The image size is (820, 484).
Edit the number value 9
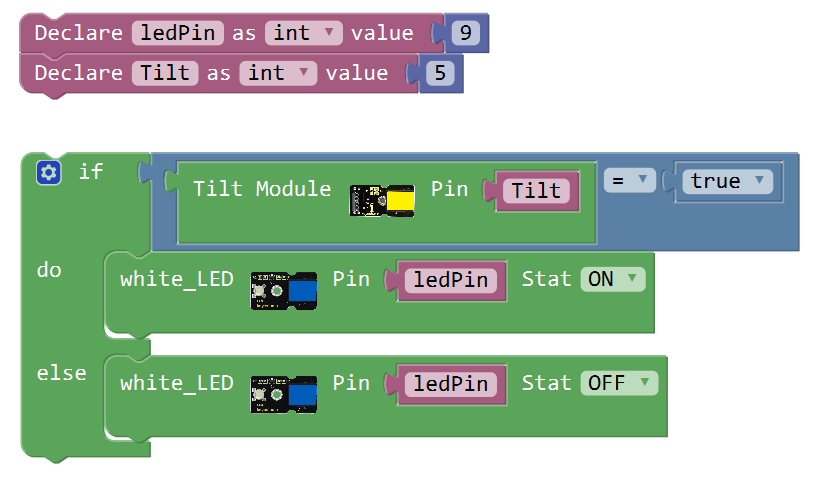465,33
